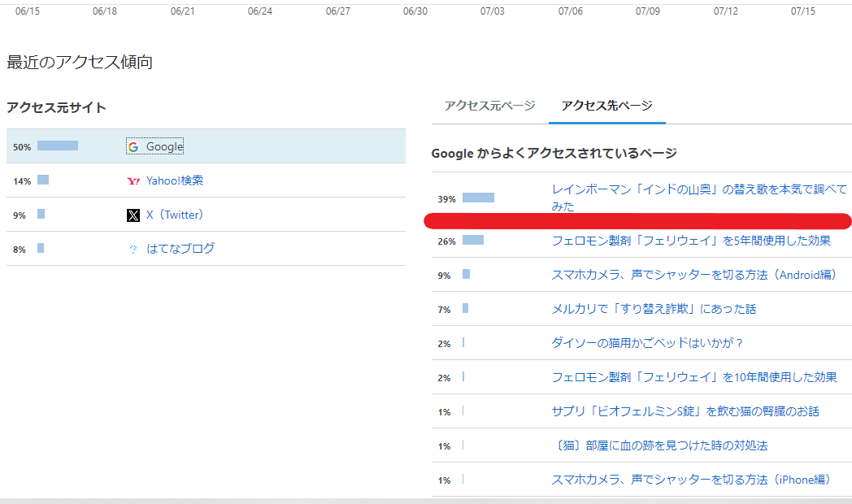
Task: Switch to the アクセス元ページ tab
Action: click(x=489, y=106)
